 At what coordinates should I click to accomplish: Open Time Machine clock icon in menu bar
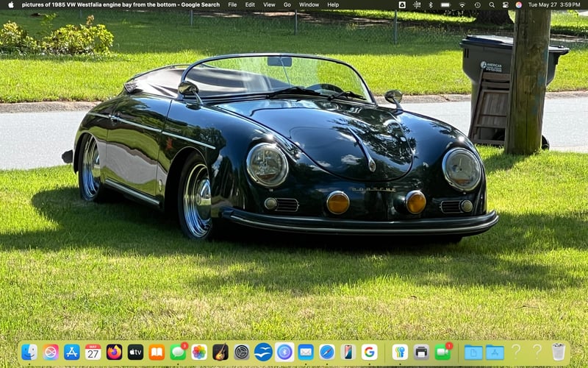(477, 5)
